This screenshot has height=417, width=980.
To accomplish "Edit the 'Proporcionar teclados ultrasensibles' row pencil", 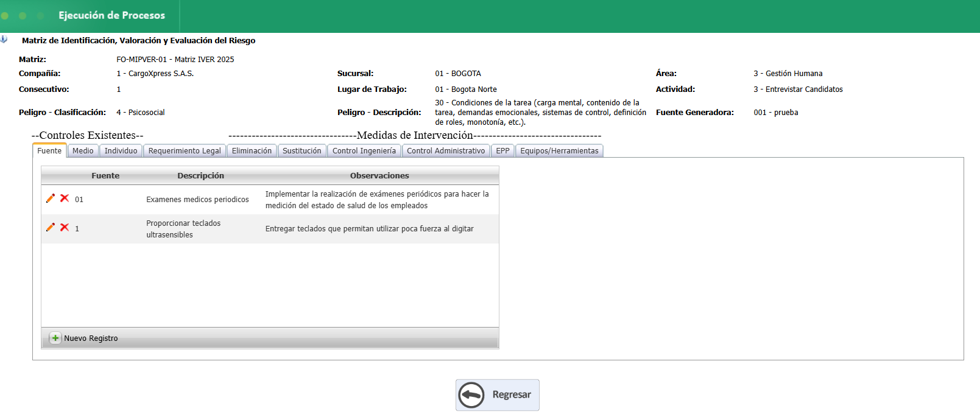I will point(51,228).
